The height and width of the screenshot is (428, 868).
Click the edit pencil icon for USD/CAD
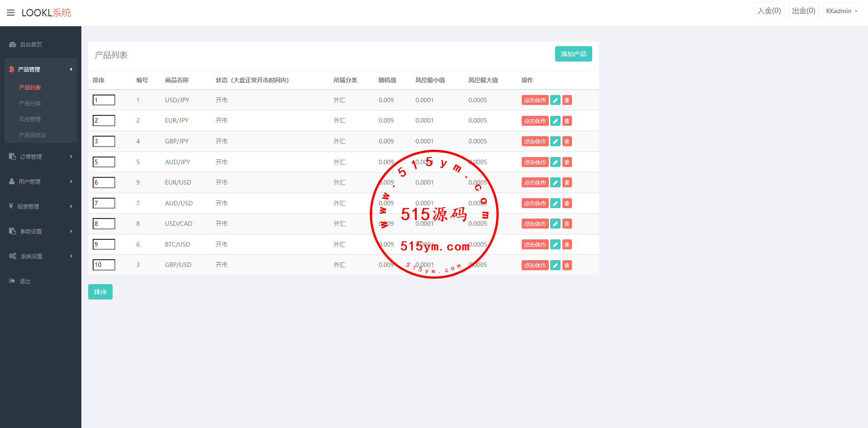coord(555,224)
